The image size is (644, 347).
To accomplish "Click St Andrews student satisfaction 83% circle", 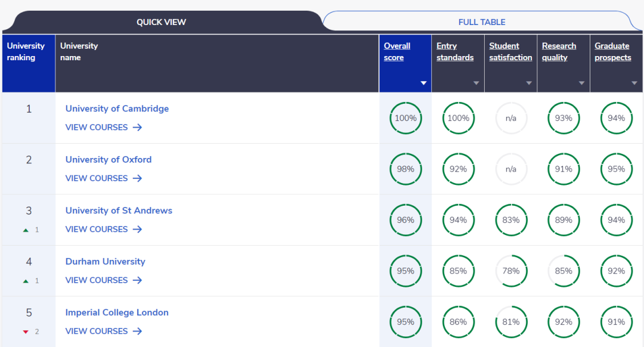I will pos(511,219).
